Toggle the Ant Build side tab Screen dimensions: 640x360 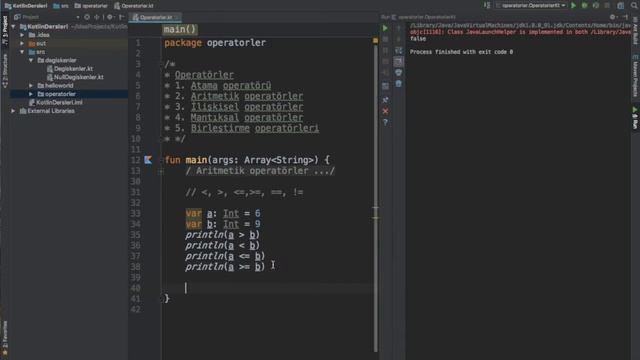pyautogui.click(x=635, y=30)
